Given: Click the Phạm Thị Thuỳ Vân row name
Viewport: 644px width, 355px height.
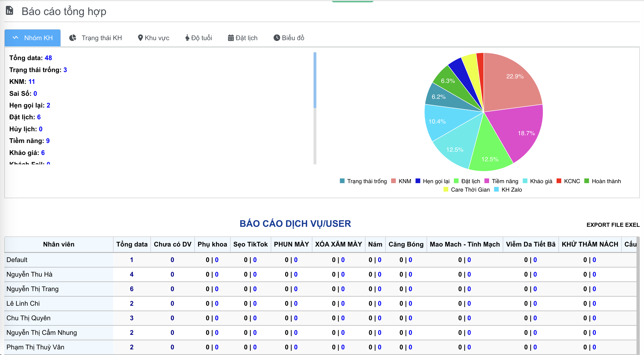Looking at the screenshot, I should [35, 347].
